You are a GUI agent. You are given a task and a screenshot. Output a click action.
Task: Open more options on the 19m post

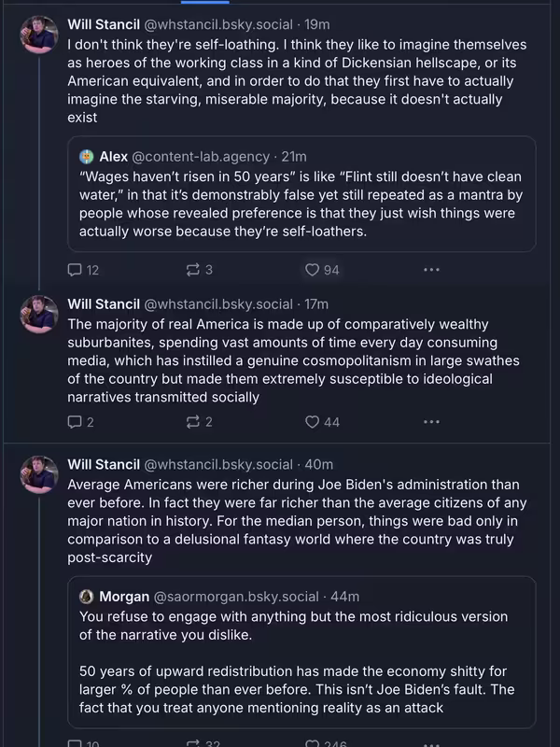click(x=431, y=270)
